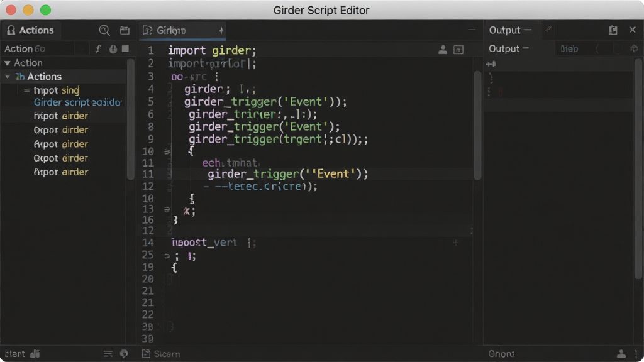Click the function f icon in Action toolbar
Screen dimensions: 644x362
(97, 49)
